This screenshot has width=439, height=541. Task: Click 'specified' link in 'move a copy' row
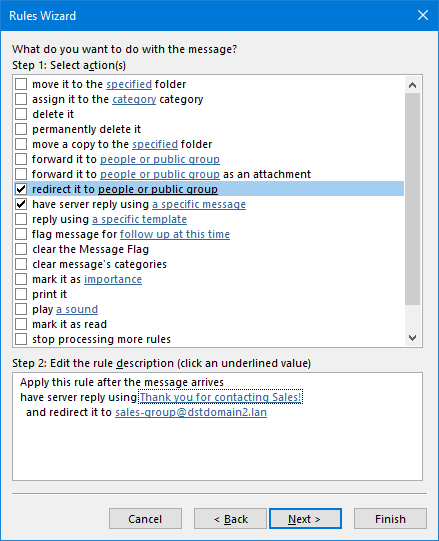(155, 144)
